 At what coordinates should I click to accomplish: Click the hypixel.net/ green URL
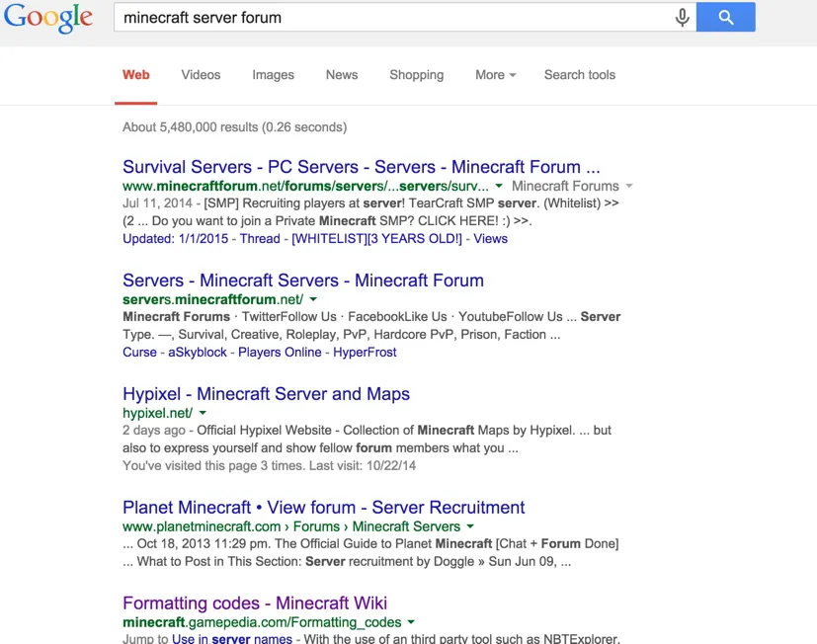coord(157,413)
